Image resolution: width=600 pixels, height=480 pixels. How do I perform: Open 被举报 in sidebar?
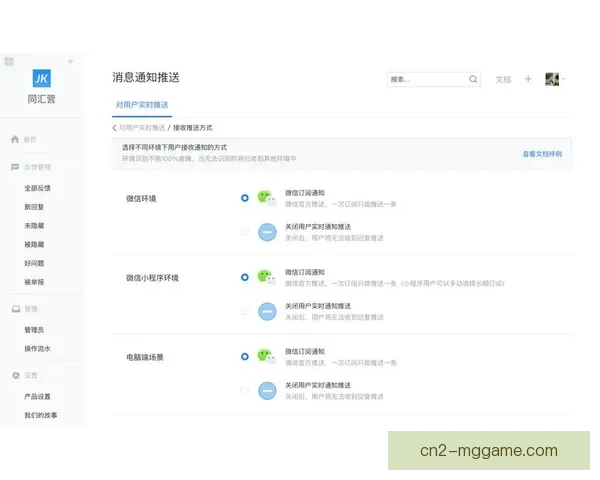pyautogui.click(x=34, y=282)
